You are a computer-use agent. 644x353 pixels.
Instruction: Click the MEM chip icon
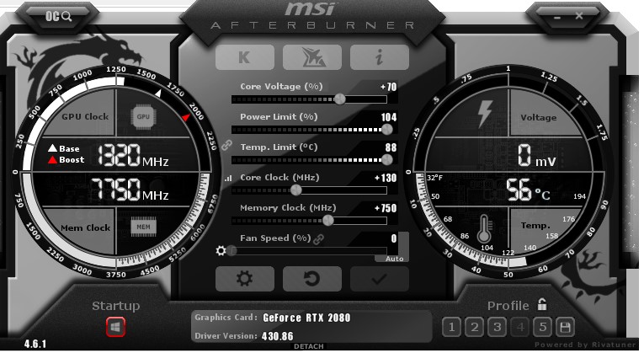[143, 227]
